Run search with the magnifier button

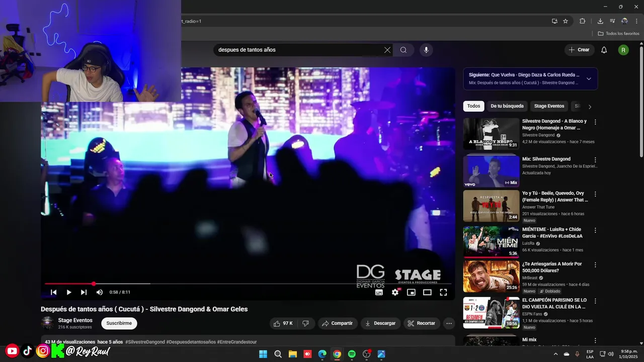coord(404,50)
